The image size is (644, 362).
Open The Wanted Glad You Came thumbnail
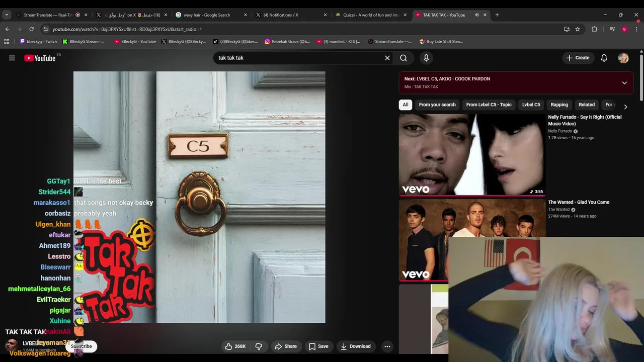point(472,240)
